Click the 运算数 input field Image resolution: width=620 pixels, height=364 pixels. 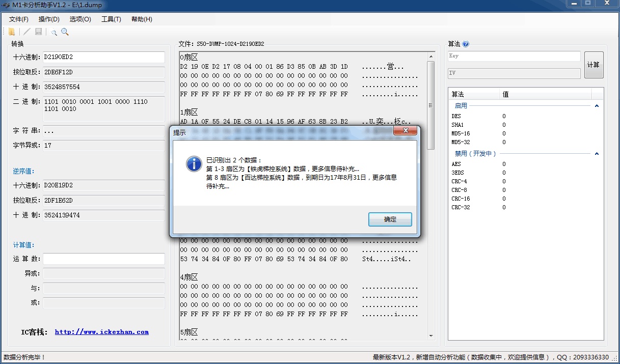pyautogui.click(x=103, y=259)
